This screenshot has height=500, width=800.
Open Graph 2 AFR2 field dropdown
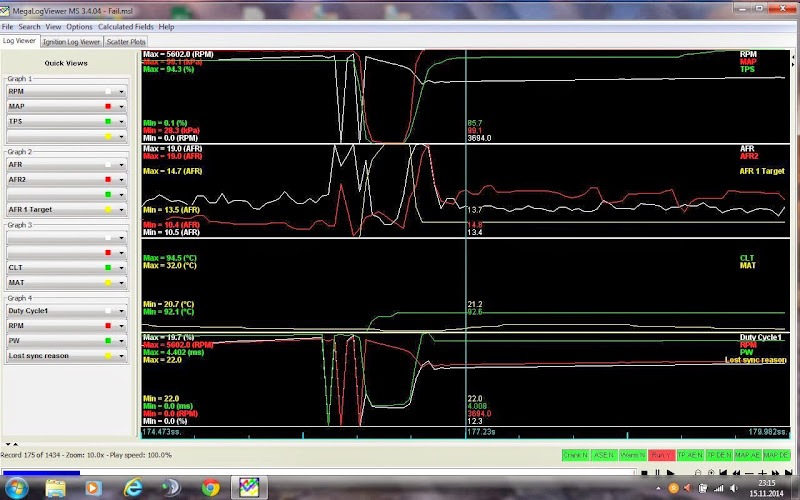point(66,180)
